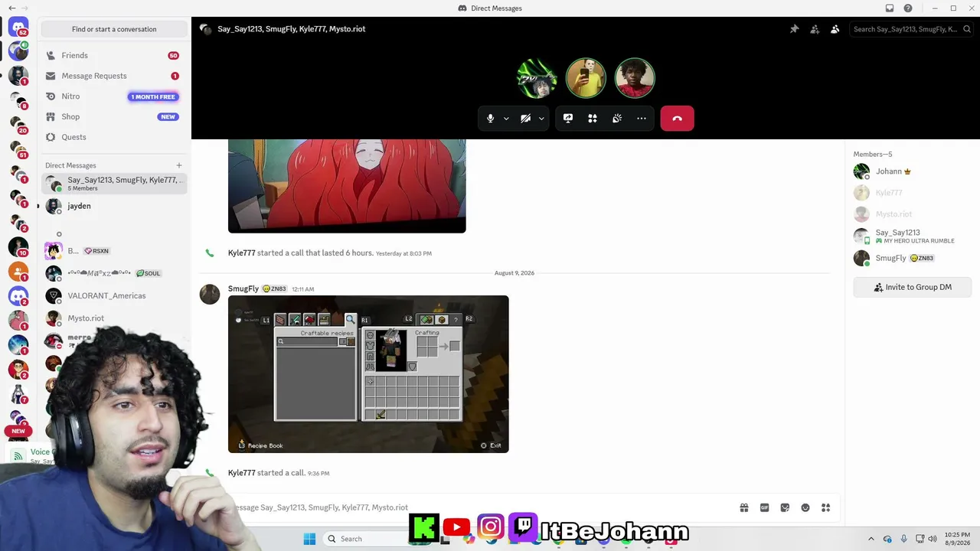Viewport: 980px width, 551px height.
Task: Go back with the title bar arrow
Action: (x=11, y=8)
